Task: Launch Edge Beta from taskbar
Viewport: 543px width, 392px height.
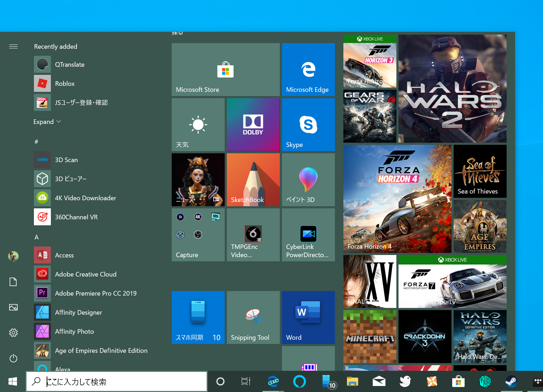Action: pos(273,381)
